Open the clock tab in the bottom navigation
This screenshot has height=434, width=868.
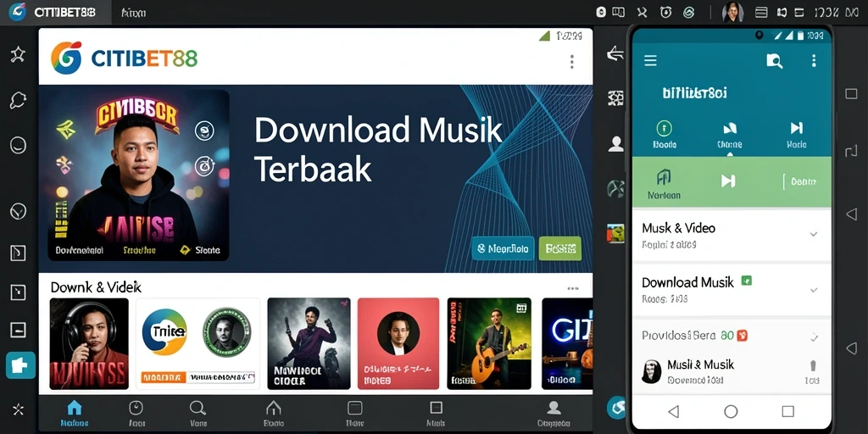(x=136, y=415)
